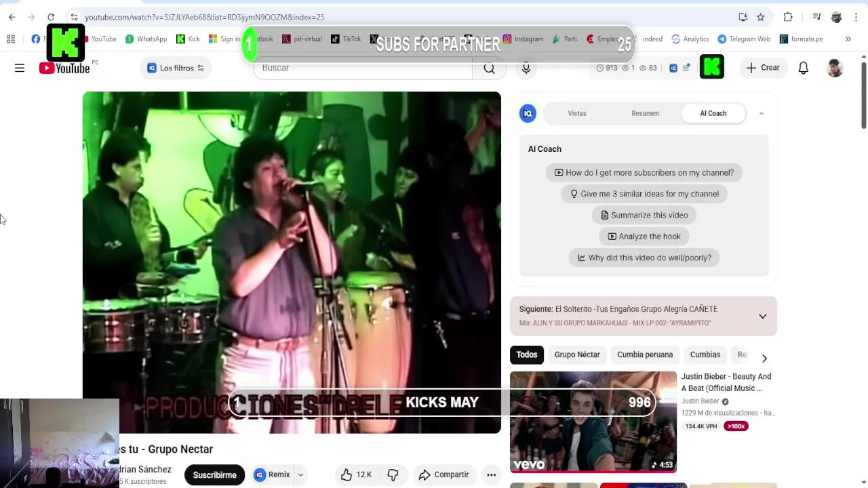Click inside the Buscar search field
Viewport: 868px width, 488px height.
point(363,68)
